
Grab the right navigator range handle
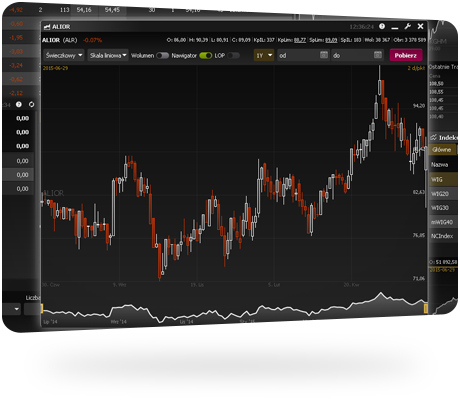(426, 308)
